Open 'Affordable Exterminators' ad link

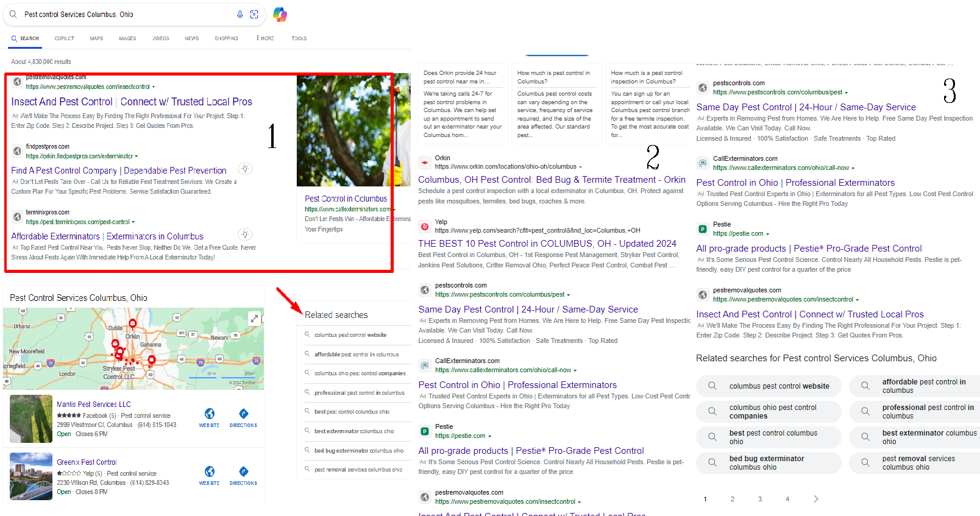click(x=107, y=236)
